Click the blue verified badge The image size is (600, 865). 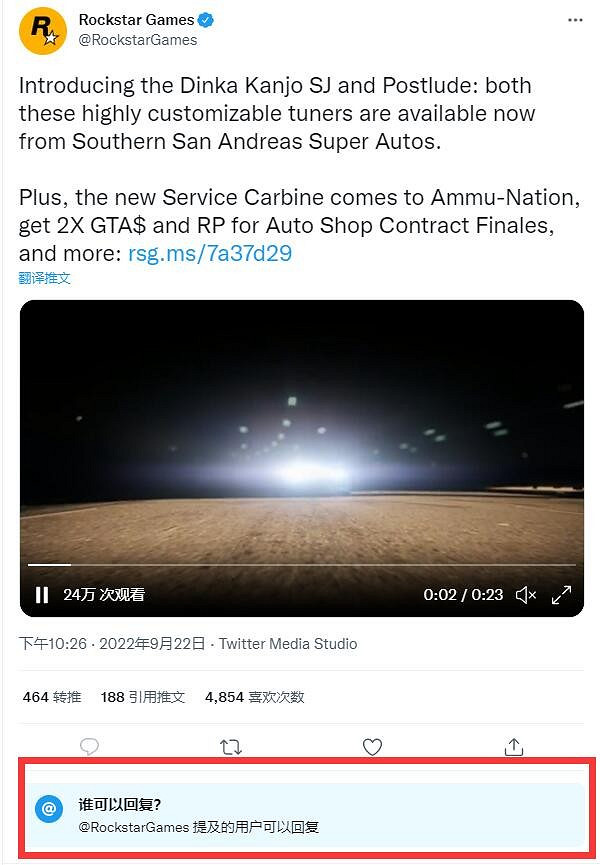pyautogui.click(x=206, y=20)
